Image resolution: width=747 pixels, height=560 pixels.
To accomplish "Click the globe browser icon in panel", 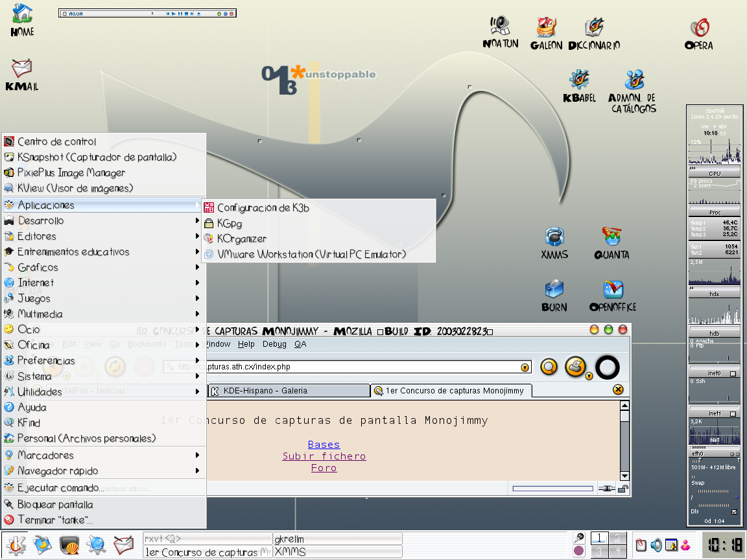I will tap(96, 545).
